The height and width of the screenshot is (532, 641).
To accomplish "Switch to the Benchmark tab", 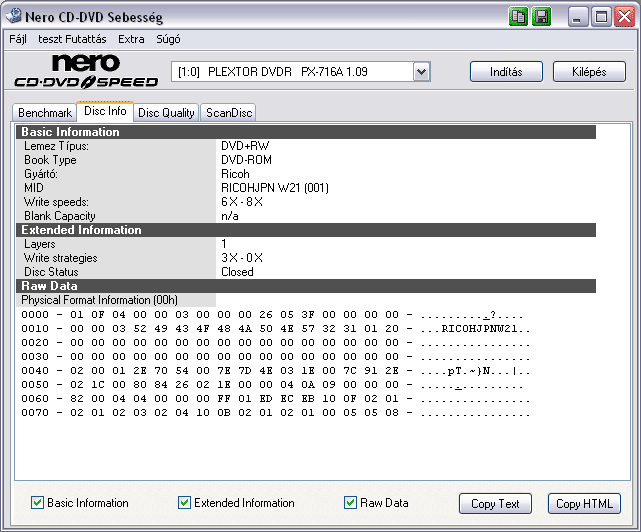I will coord(45,112).
